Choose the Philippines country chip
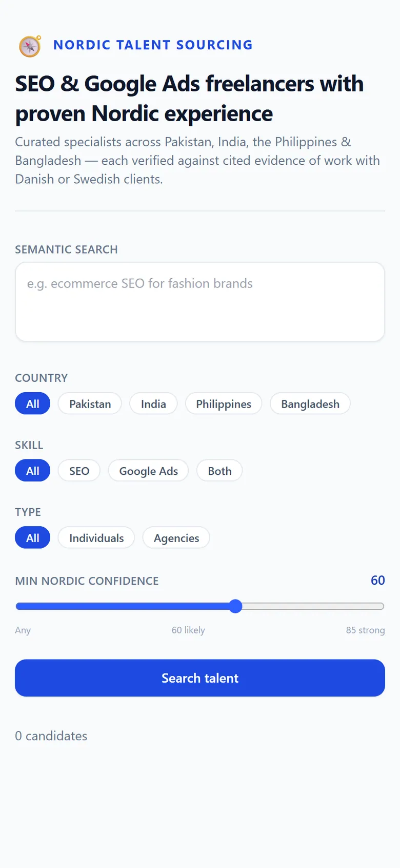 (224, 403)
